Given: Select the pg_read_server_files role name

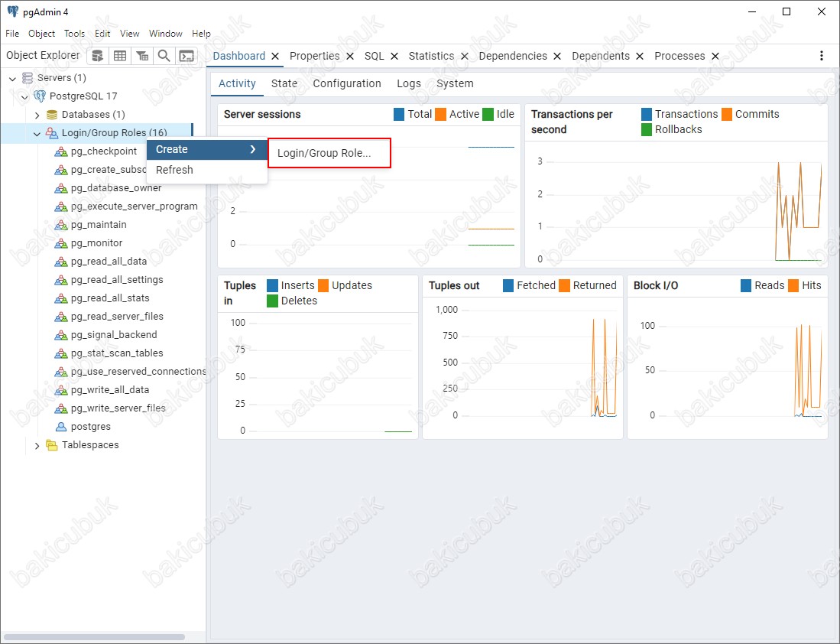Looking at the screenshot, I should [x=117, y=317].
